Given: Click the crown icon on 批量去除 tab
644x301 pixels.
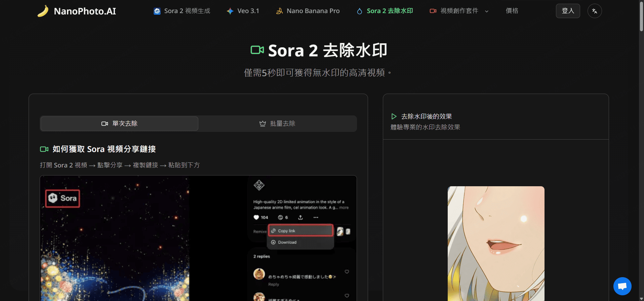Looking at the screenshot, I should pyautogui.click(x=263, y=123).
